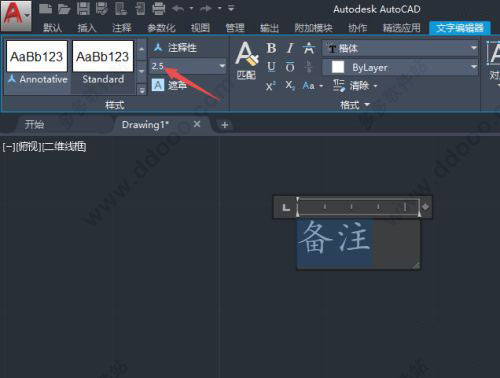Click the 样式 panel title

point(115,105)
